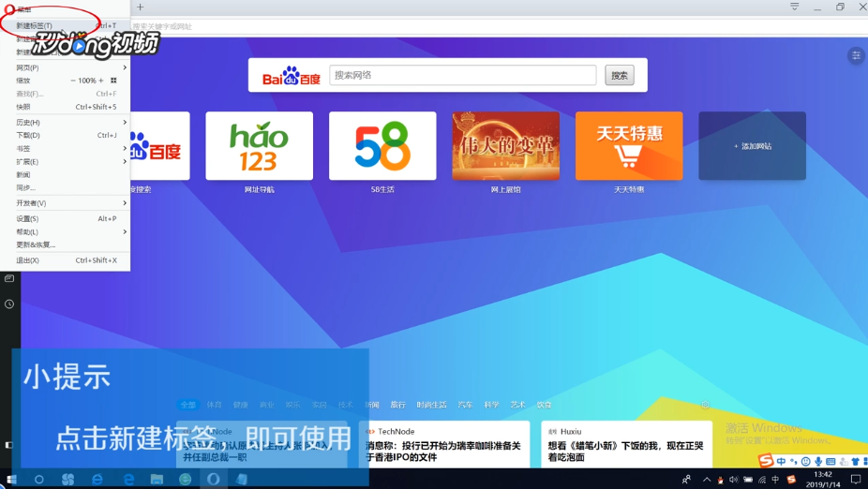
Task: Open the Huxiu 蜡笔小新 article
Action: point(626,444)
